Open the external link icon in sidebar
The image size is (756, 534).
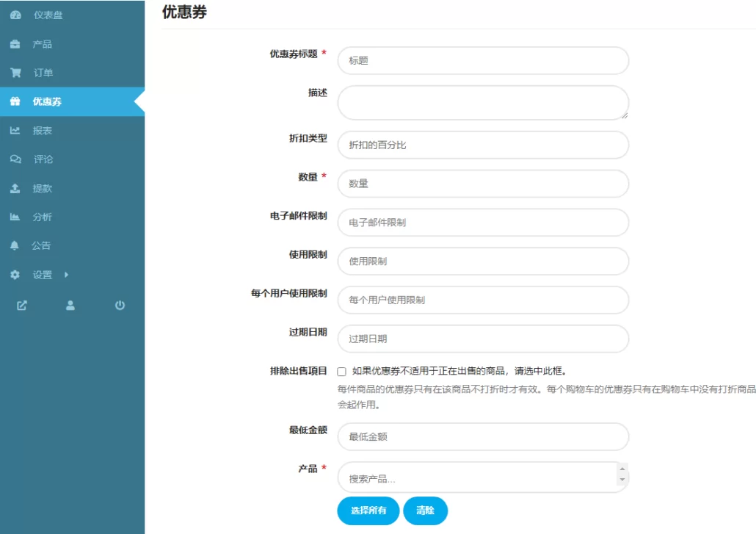[22, 306]
